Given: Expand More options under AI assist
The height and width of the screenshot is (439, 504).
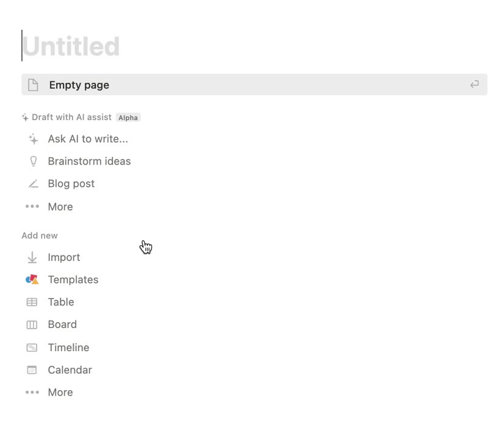Looking at the screenshot, I should [60, 207].
